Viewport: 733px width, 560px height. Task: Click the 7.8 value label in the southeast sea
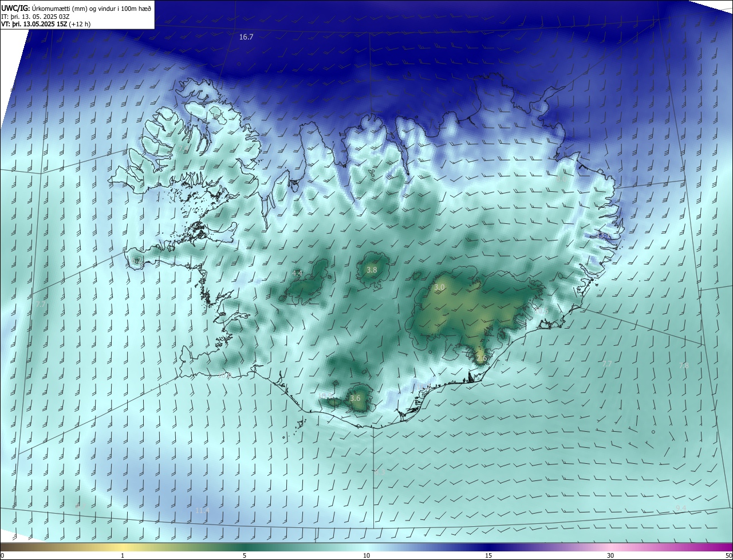tap(684, 365)
